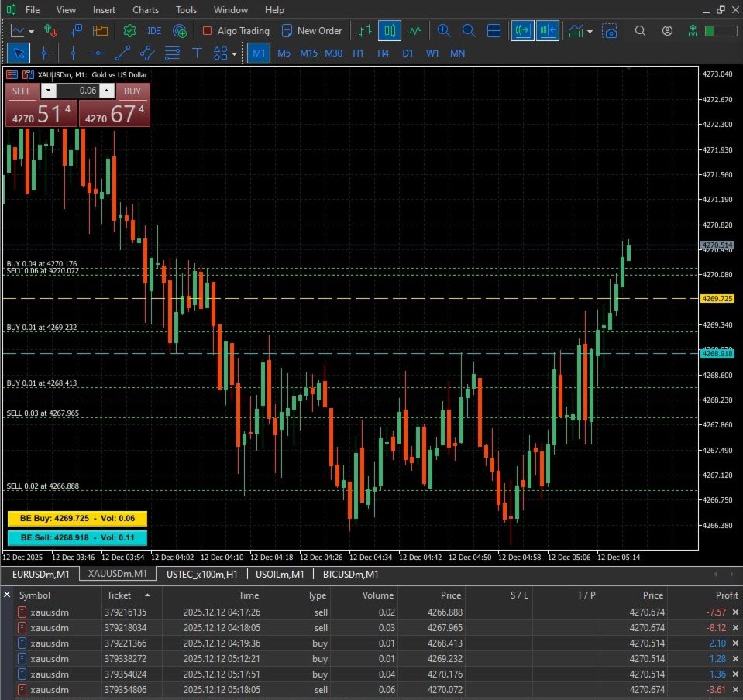Open the Insert menu
The width and height of the screenshot is (743, 700).
pos(104,9)
